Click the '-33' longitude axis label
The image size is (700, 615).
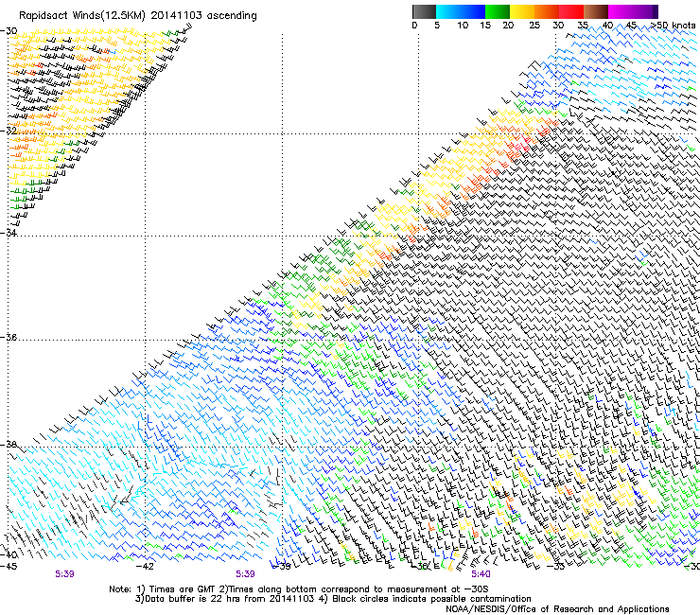click(556, 567)
